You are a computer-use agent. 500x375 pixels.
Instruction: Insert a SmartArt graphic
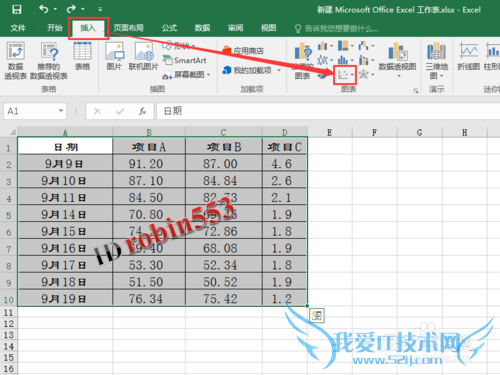pyautogui.click(x=184, y=60)
